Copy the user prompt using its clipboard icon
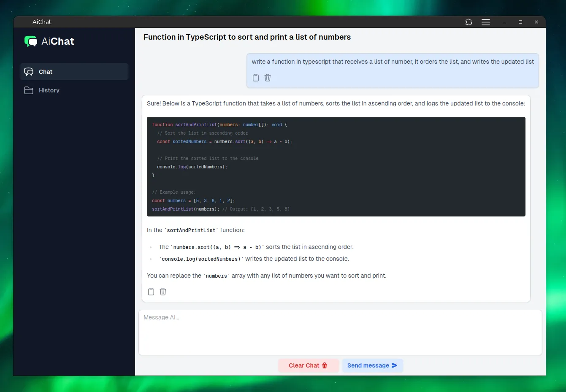 point(255,78)
